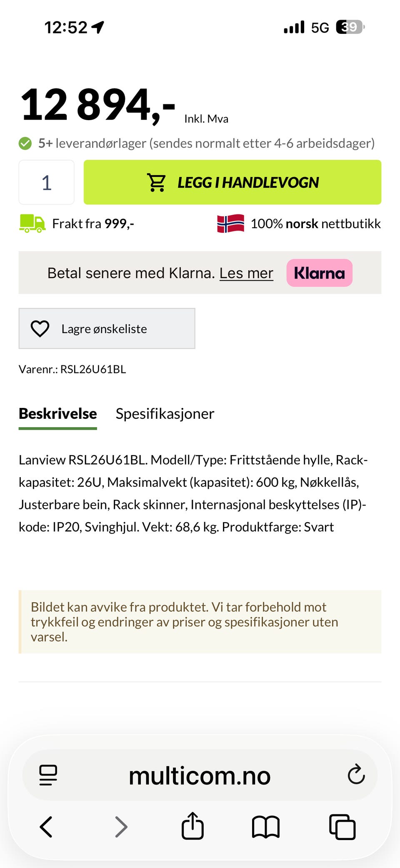
Task: Click the pink Klarna badge
Action: [319, 273]
